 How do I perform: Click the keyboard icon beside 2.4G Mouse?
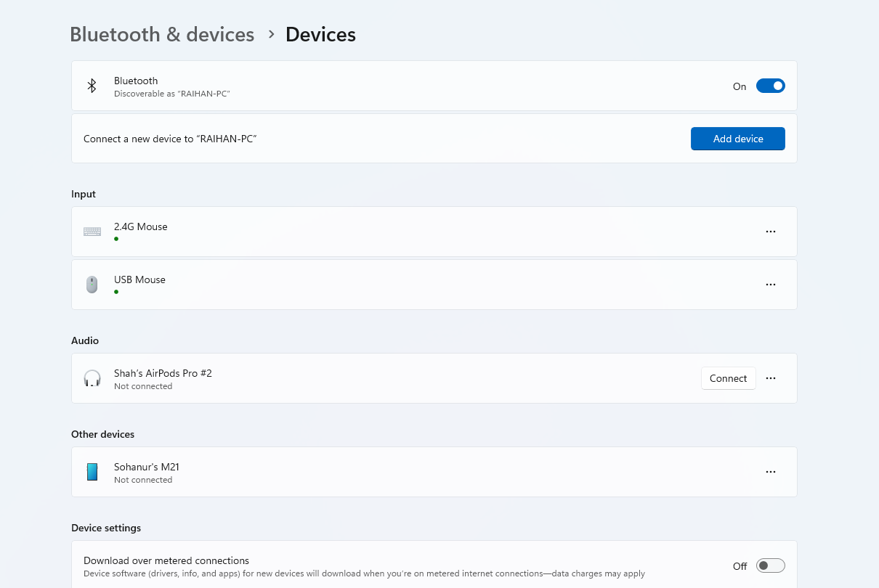(x=92, y=232)
